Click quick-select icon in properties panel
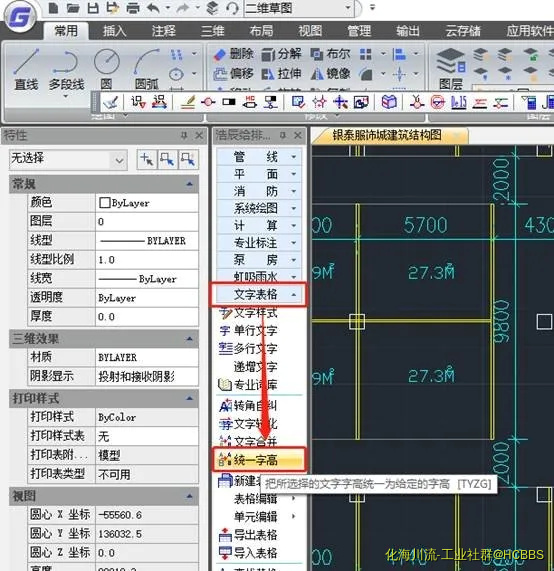 point(188,160)
